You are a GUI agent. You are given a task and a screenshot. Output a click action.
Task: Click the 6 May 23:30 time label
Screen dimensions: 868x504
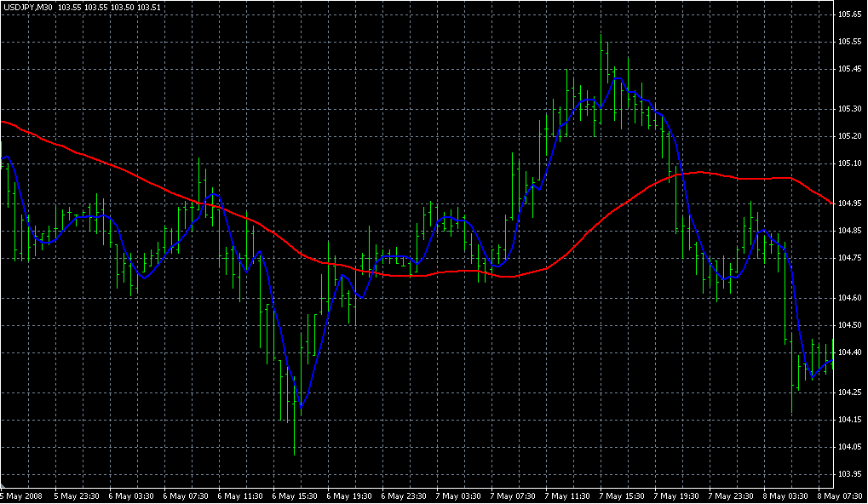[404, 496]
